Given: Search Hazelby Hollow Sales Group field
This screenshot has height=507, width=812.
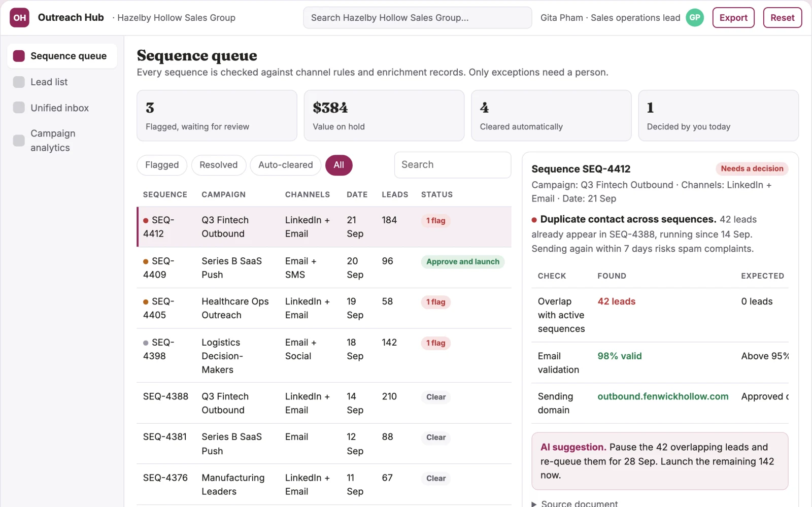Looking at the screenshot, I should [417, 18].
